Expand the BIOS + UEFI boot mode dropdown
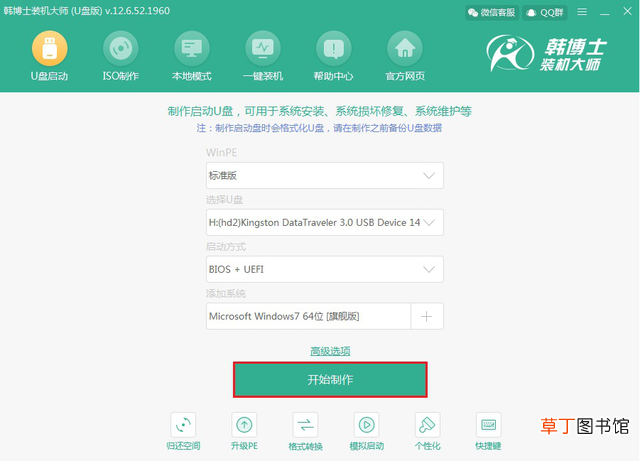 (x=325, y=269)
